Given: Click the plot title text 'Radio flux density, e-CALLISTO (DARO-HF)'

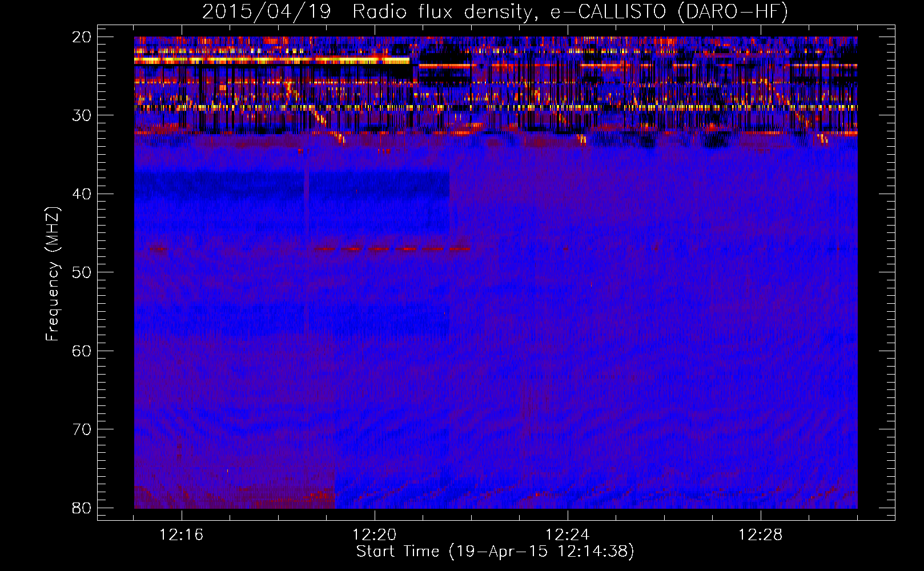Looking at the screenshot, I should tap(571, 11).
